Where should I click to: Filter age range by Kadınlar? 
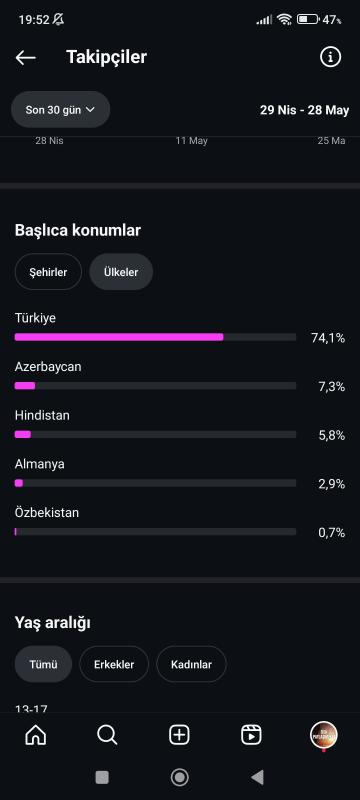191,664
